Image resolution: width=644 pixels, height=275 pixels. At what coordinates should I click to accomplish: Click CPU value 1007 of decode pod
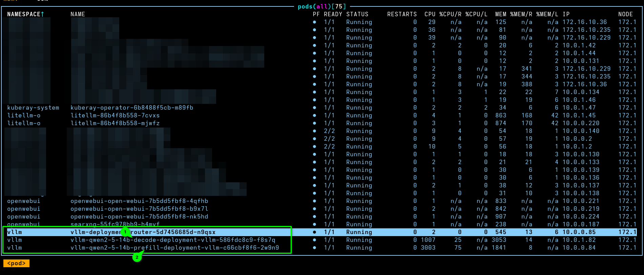pyautogui.click(x=428, y=240)
